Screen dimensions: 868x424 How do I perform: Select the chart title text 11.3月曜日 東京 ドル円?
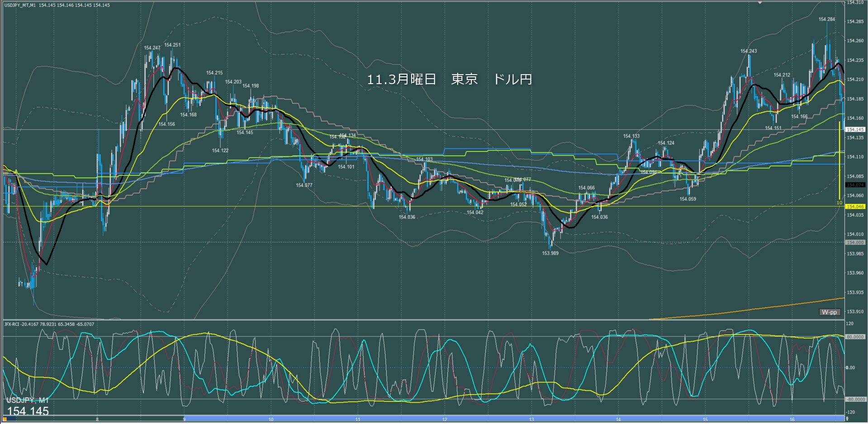pos(449,80)
